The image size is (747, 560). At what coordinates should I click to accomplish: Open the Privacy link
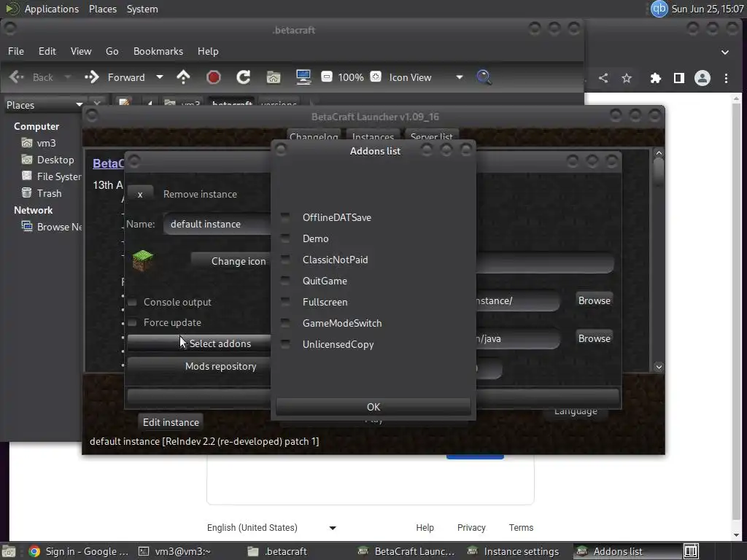point(471,528)
